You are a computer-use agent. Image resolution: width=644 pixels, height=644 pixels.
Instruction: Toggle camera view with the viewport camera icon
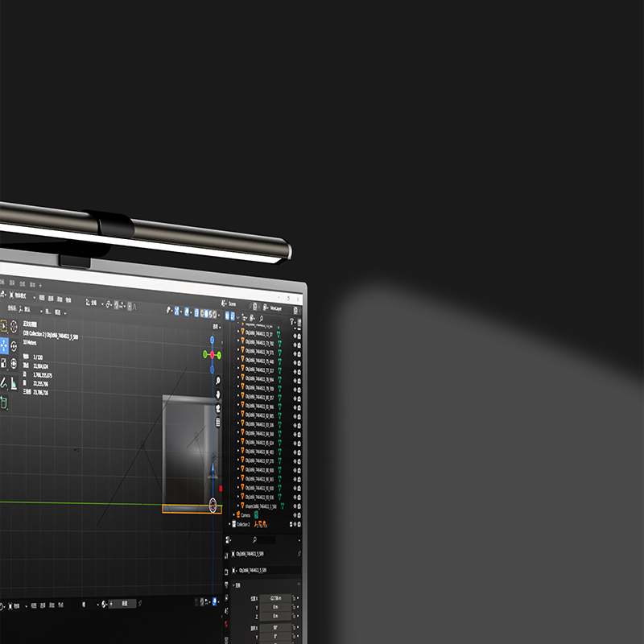tap(217, 409)
